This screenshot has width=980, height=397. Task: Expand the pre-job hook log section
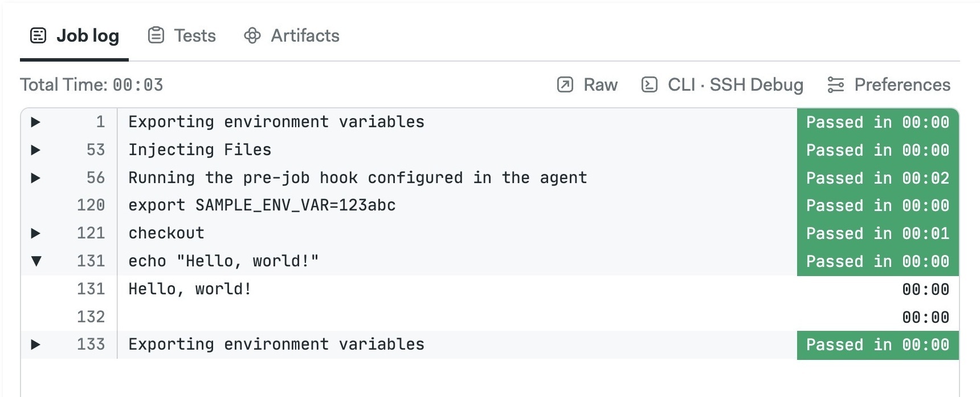coord(36,178)
